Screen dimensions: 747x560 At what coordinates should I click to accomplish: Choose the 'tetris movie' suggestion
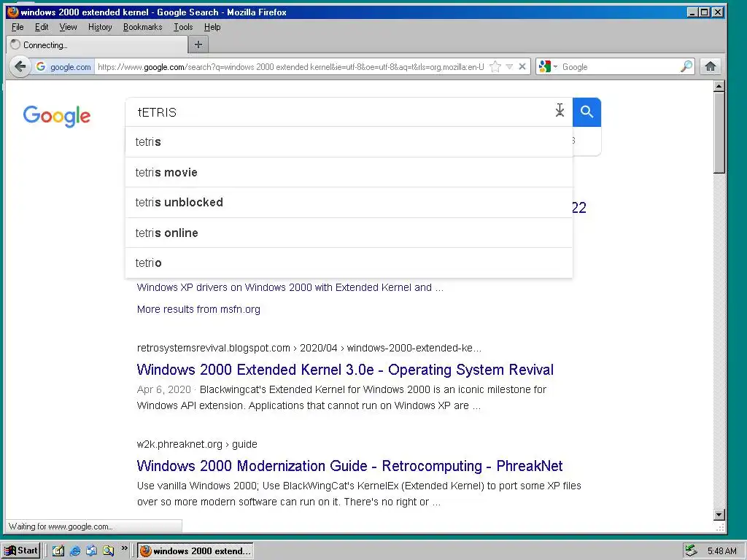coord(349,172)
